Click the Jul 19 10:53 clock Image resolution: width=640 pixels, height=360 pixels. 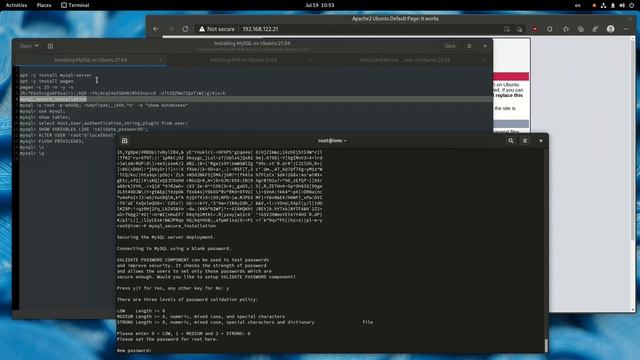tap(320, 5)
